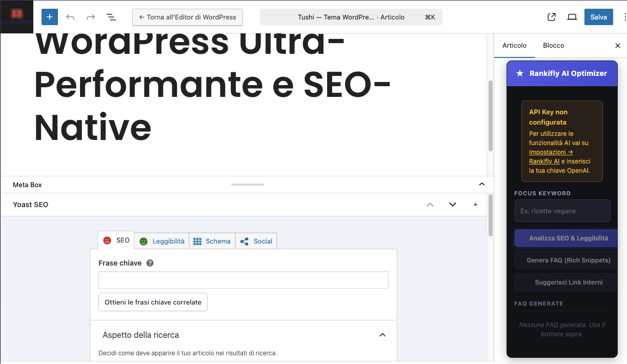This screenshot has width=627, height=364.
Task: Focus the Frase chiave input field
Action: tap(244, 280)
